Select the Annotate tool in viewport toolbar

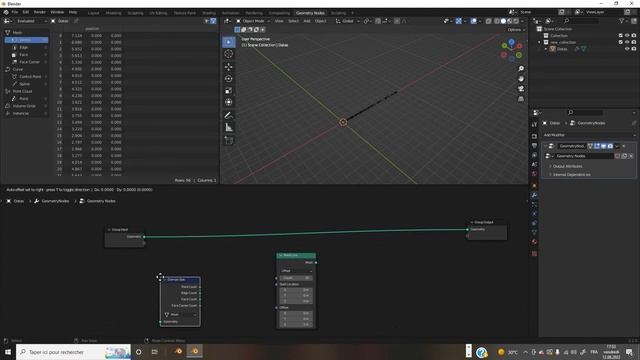point(229,116)
